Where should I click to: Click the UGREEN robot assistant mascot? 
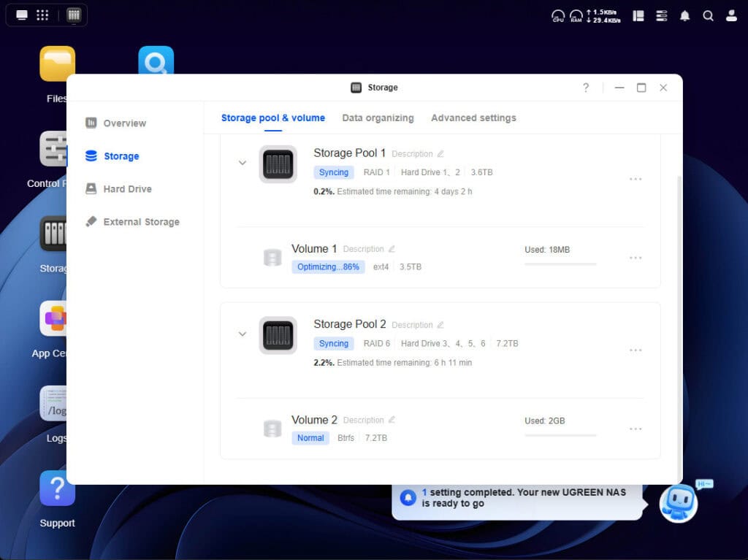pyautogui.click(x=678, y=502)
